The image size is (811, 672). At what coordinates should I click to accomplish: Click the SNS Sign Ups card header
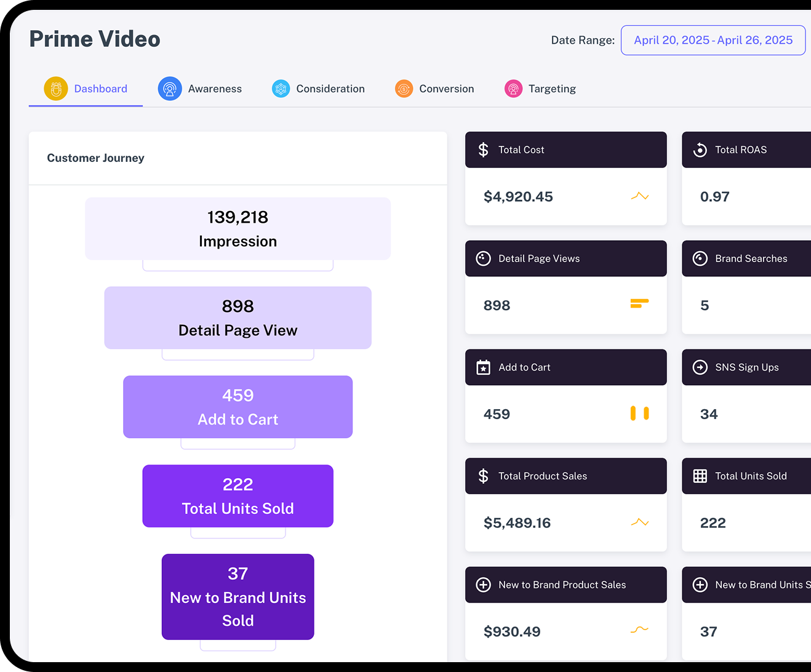click(x=746, y=367)
